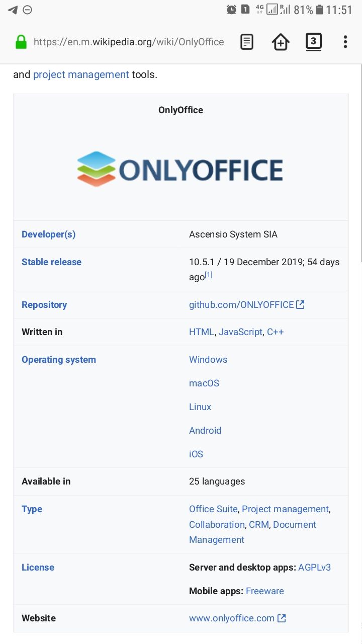This screenshot has height=644, width=362.
Task: Open the Office Suite link
Action: [x=213, y=509]
